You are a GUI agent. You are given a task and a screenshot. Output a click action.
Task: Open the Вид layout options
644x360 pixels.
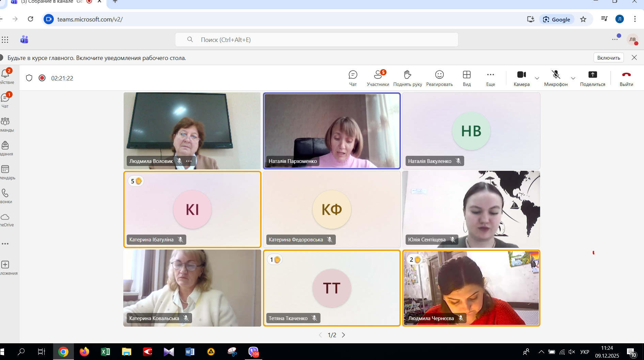click(x=467, y=78)
